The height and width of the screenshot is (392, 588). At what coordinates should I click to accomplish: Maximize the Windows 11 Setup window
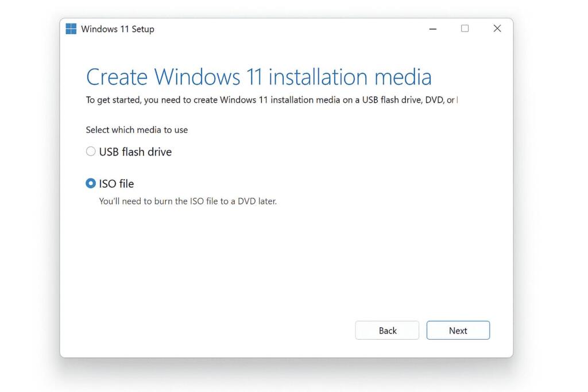pos(465,28)
